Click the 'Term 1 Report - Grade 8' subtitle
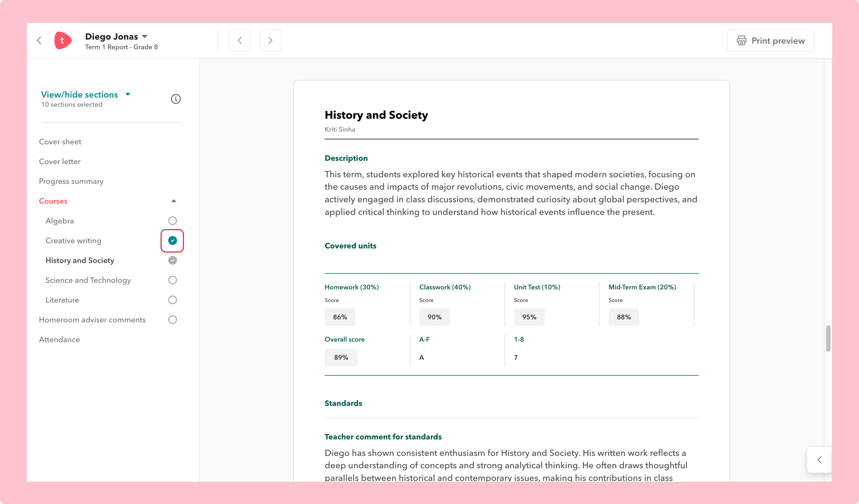 click(x=121, y=47)
